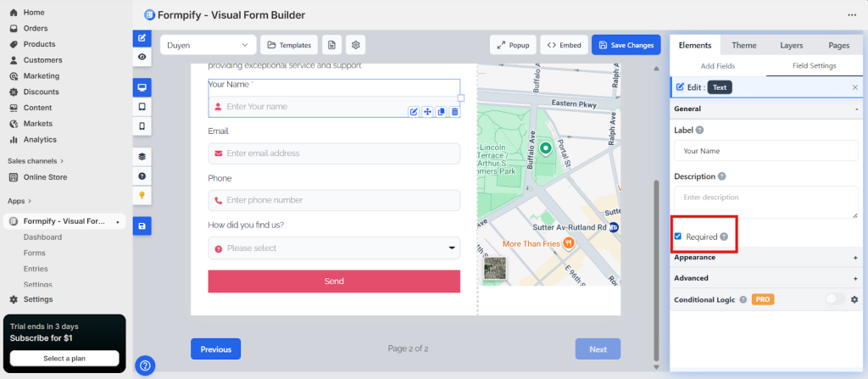
Task: Go to the Previous form page
Action: point(215,348)
